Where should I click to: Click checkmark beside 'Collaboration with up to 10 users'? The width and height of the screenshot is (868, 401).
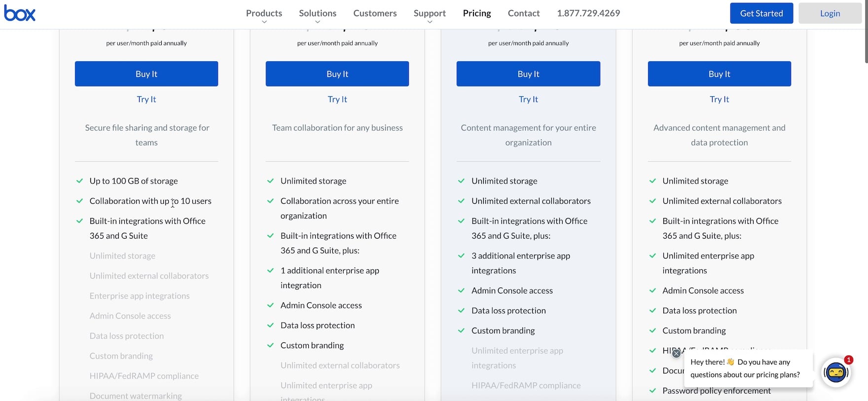[x=79, y=201]
